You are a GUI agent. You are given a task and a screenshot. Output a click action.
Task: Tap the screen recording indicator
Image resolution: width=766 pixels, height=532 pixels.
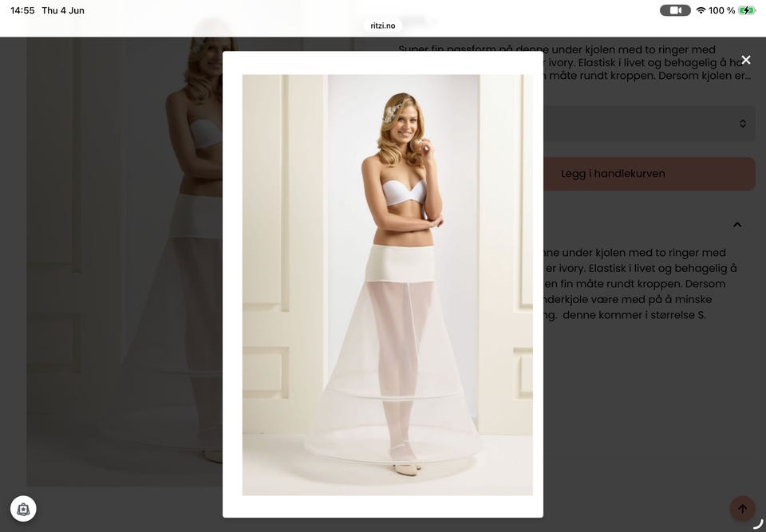(675, 10)
